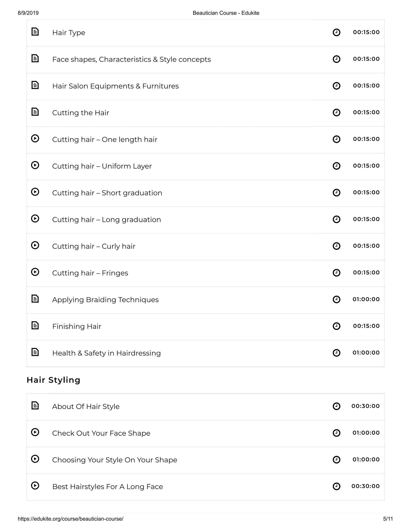This screenshot has height=532, width=411.
Task: Click the document icon beside Hair Type
Action: 35,32
